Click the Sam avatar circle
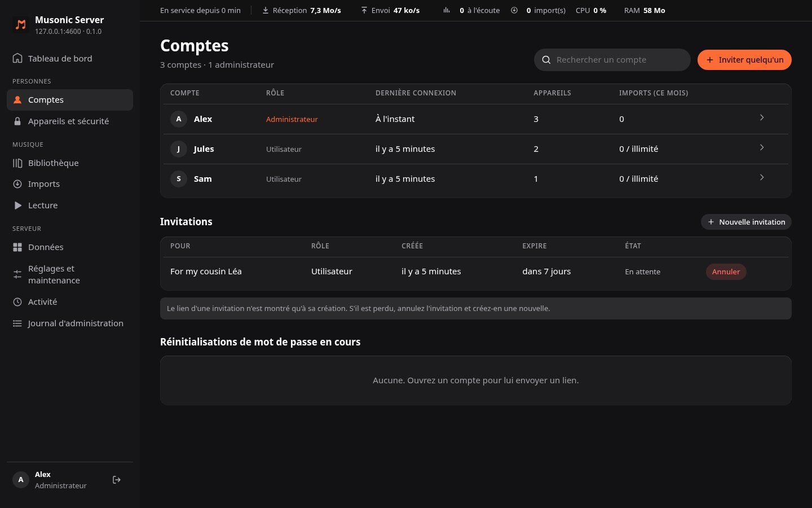Image resolution: width=812 pixels, height=508 pixels. pos(179,179)
